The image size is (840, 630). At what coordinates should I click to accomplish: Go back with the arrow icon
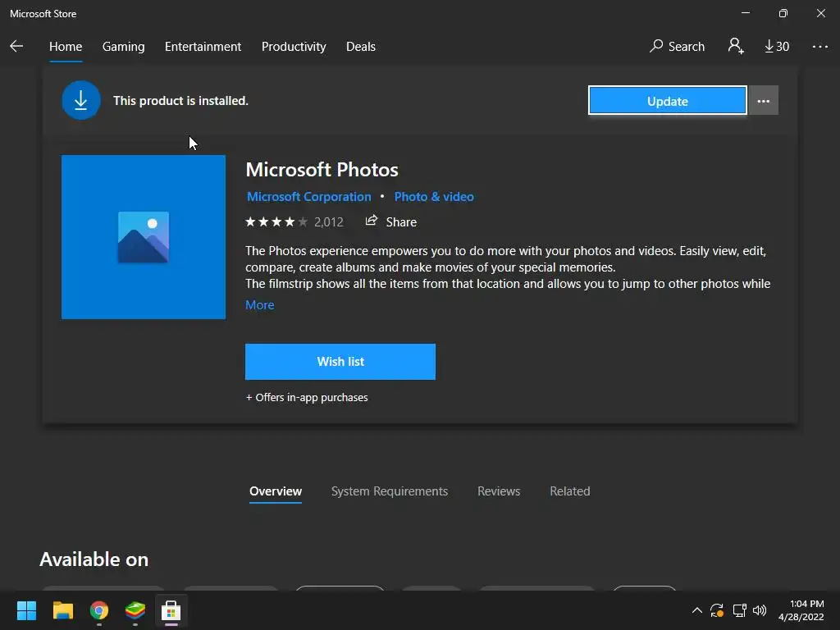coord(16,47)
